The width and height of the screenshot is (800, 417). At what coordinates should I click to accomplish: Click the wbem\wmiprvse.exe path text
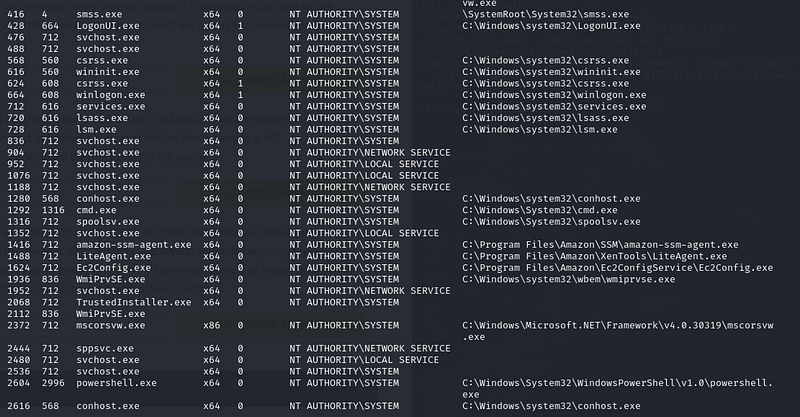coord(569,279)
